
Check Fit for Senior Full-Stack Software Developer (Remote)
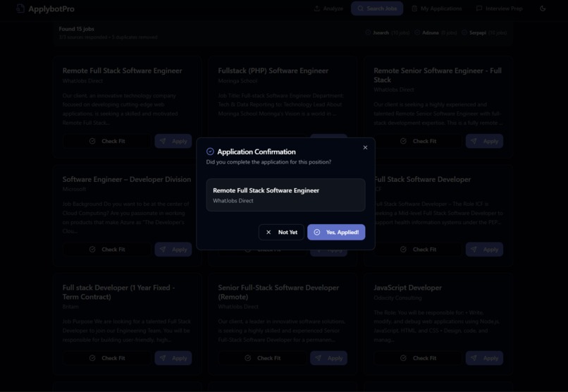[x=262, y=358]
